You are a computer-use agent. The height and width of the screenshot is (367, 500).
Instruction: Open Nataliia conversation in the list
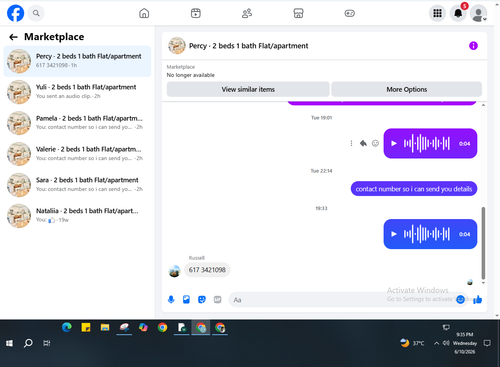[x=77, y=215]
